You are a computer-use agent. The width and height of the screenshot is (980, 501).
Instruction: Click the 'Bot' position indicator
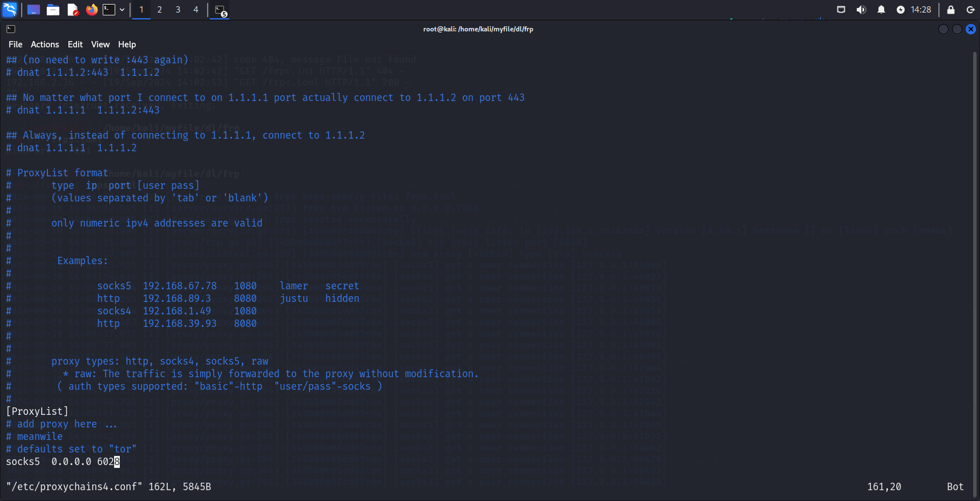point(955,487)
